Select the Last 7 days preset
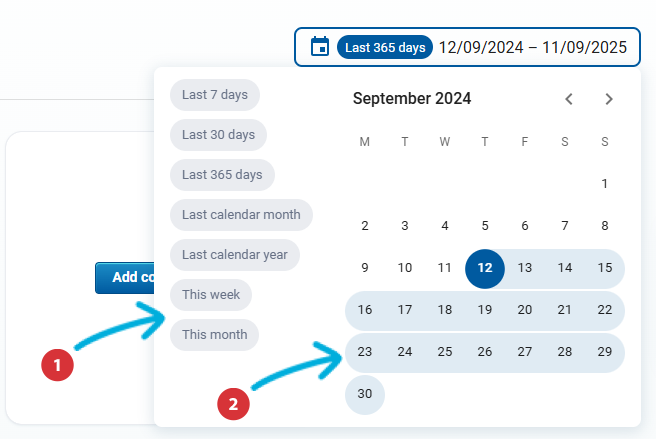656x439 pixels. coord(215,95)
